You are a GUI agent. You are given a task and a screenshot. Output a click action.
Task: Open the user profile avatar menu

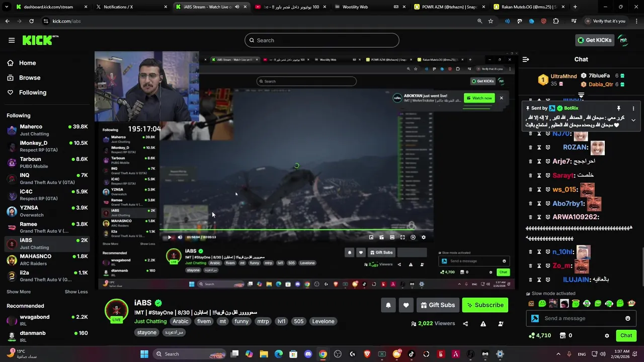623,40
